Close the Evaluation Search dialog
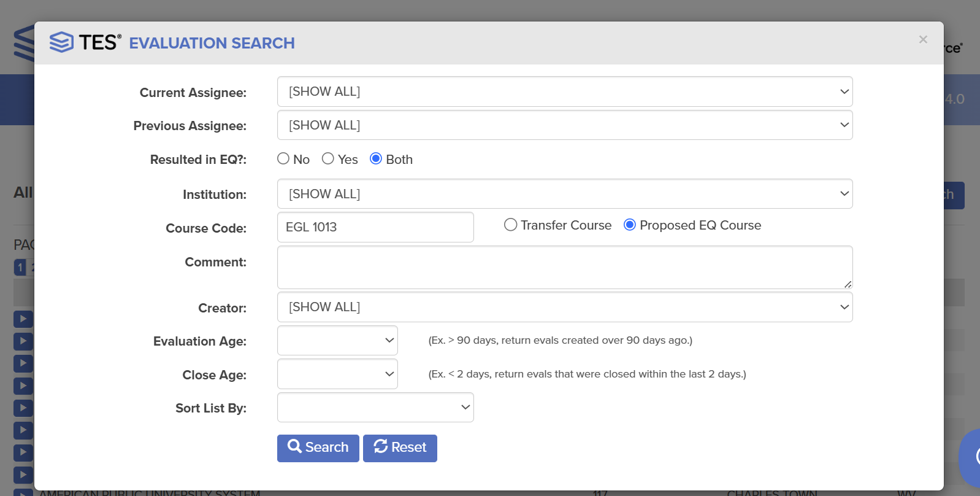Viewport: 980px width, 496px height. click(922, 40)
